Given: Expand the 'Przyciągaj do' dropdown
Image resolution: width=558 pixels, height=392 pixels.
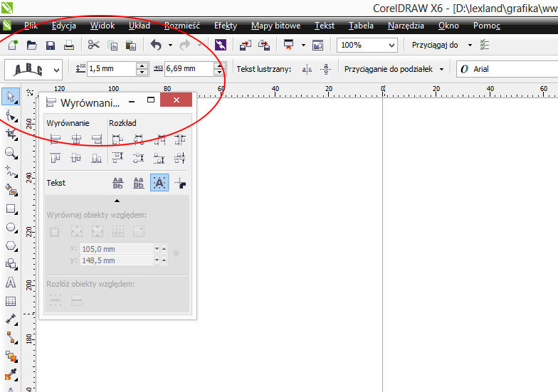Looking at the screenshot, I should point(470,46).
